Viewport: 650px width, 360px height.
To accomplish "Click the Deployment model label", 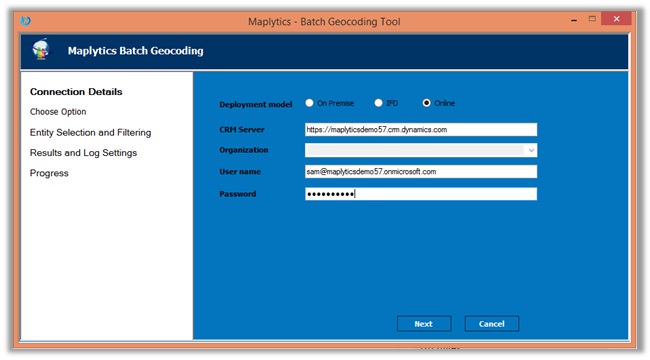I will point(256,105).
